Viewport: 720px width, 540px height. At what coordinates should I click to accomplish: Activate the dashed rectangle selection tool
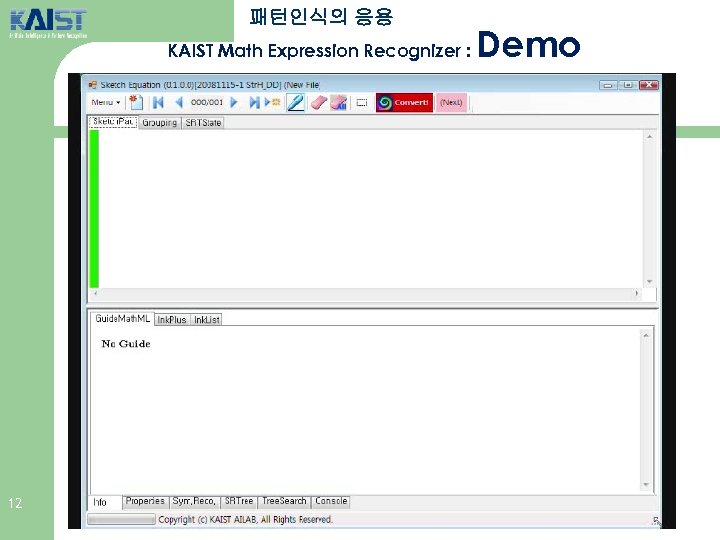point(362,102)
